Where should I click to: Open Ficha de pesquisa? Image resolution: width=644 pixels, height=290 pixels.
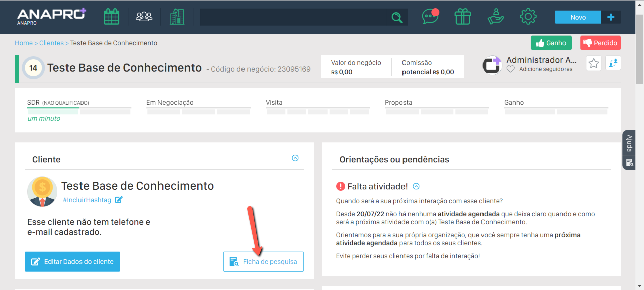[x=264, y=262]
